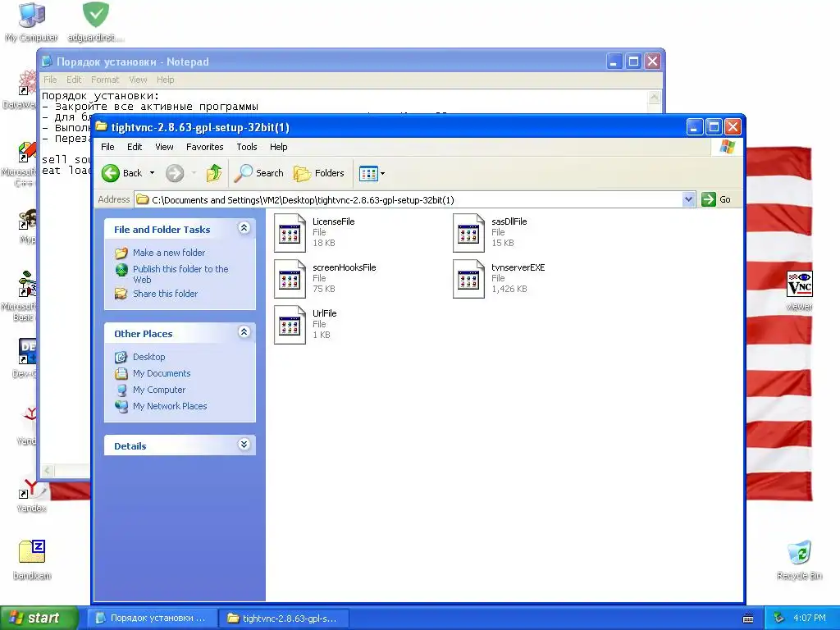Viewport: 840px width, 630px height.
Task: Select the Yandex desktop shortcut
Action: 31,495
